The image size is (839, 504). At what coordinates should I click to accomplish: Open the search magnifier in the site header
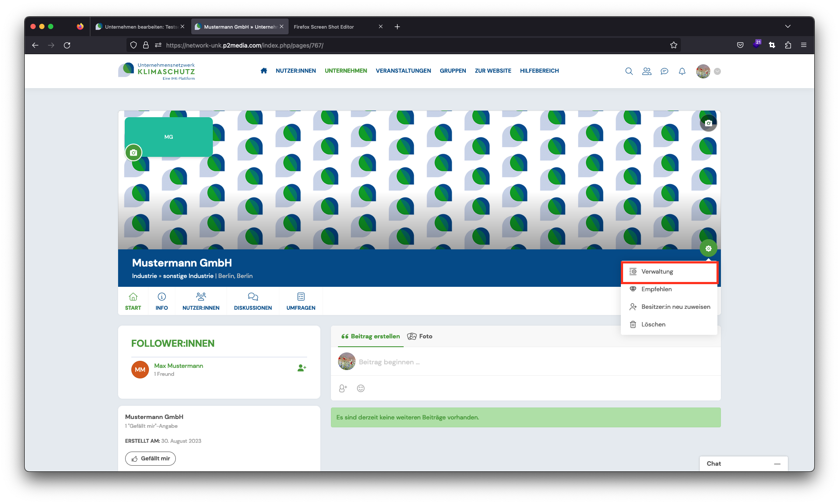pos(629,71)
